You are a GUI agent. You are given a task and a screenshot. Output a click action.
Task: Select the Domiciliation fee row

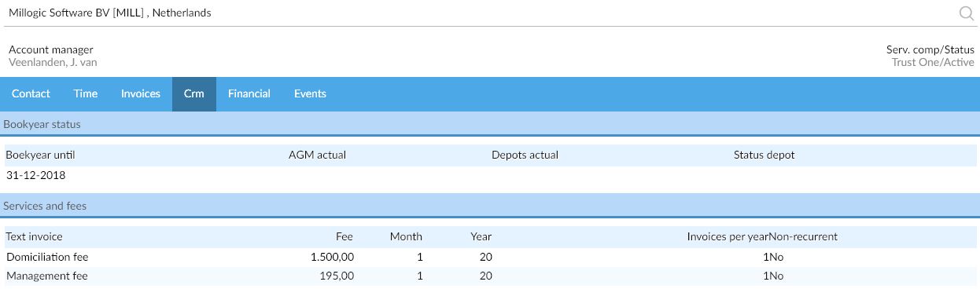(x=490, y=257)
